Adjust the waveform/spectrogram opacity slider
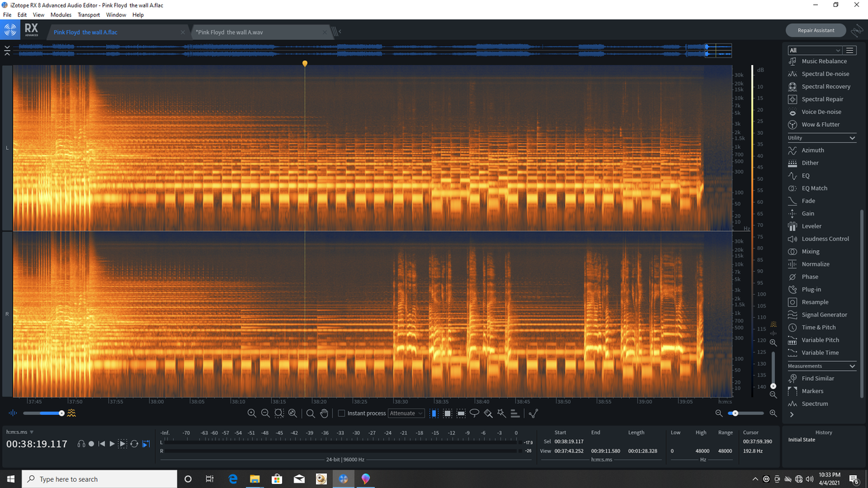This screenshot has width=868, height=488. 43,413
